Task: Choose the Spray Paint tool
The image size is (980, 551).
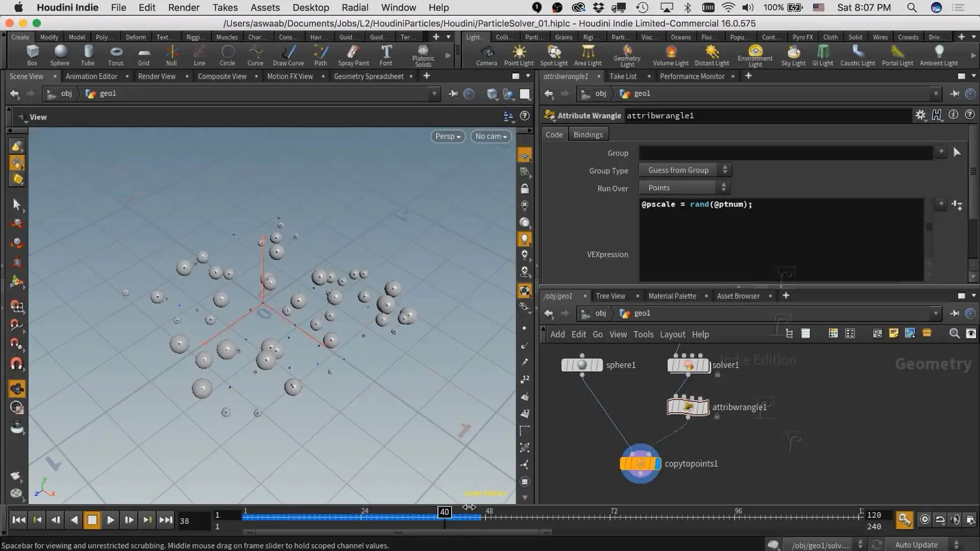Action: pyautogui.click(x=353, y=55)
